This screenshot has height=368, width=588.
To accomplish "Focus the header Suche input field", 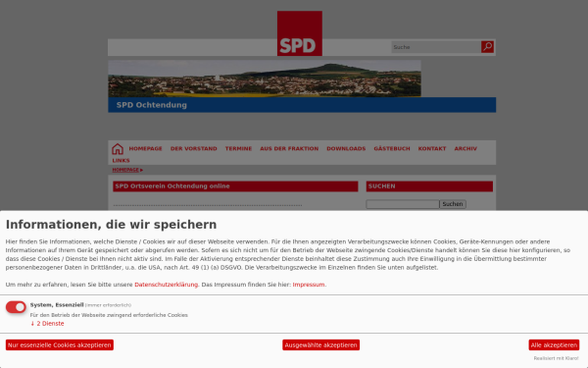I will pyautogui.click(x=436, y=47).
